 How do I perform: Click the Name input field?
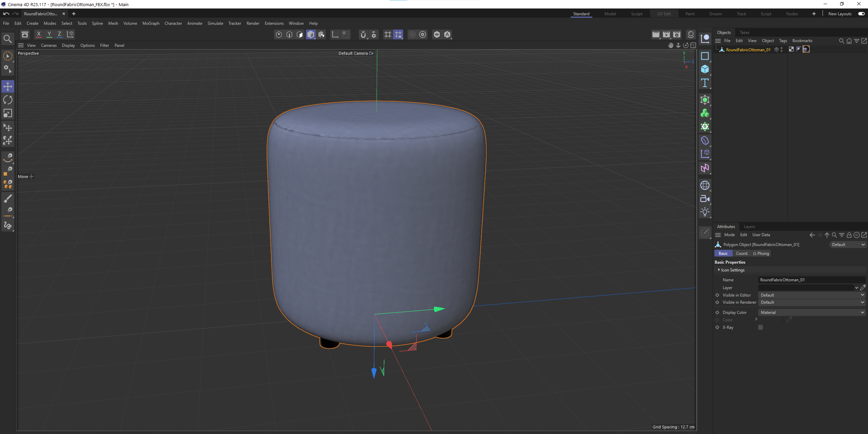(x=812, y=280)
